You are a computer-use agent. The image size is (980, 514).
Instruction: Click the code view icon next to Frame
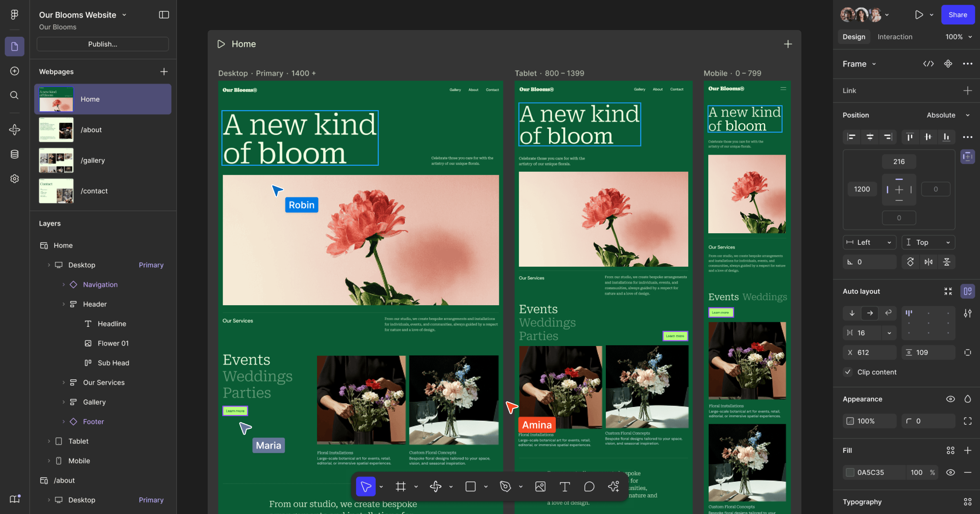[x=928, y=63]
